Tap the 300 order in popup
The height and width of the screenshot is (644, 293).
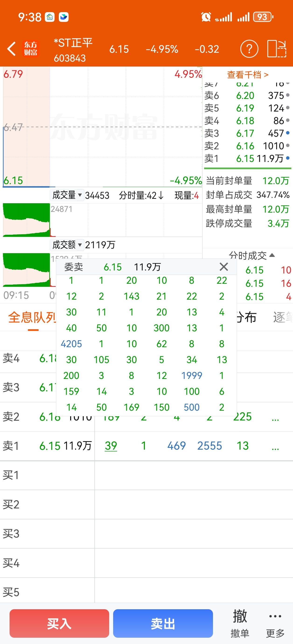(x=161, y=328)
